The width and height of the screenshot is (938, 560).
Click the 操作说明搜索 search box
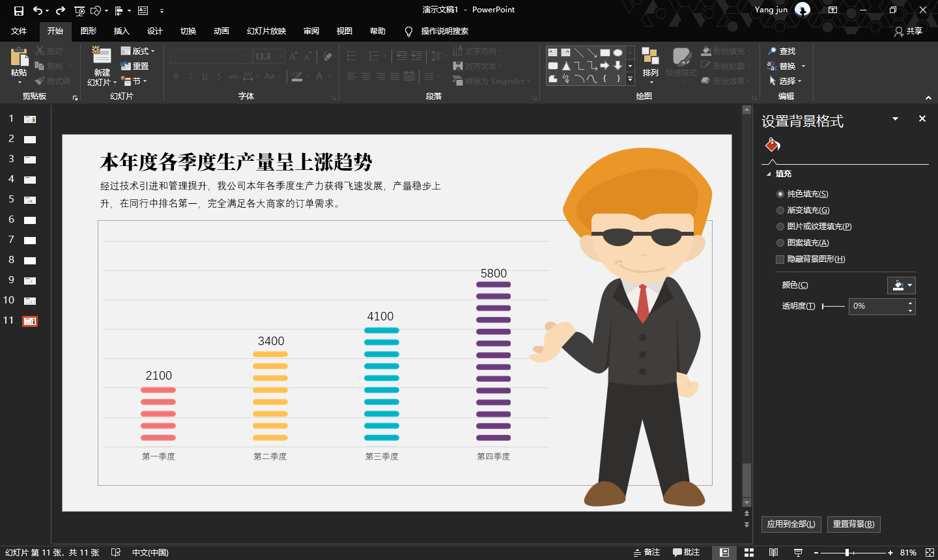click(444, 31)
